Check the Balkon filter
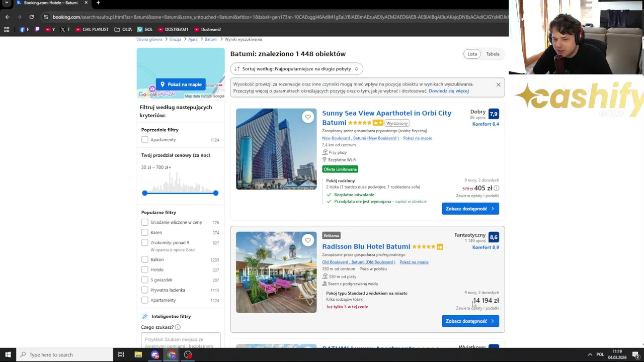644x362 pixels. (x=145, y=259)
